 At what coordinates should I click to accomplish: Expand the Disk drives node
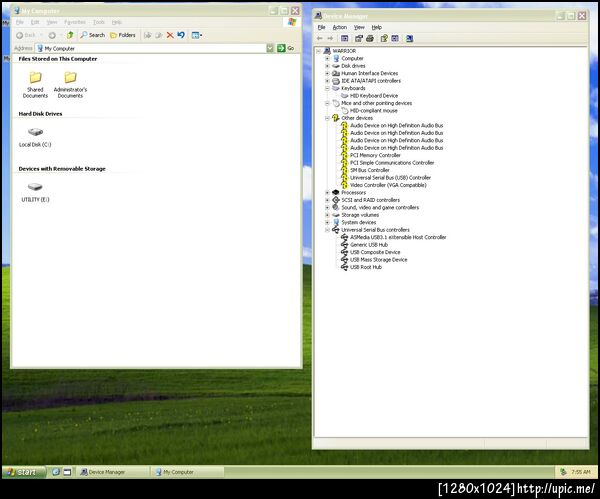pos(327,66)
